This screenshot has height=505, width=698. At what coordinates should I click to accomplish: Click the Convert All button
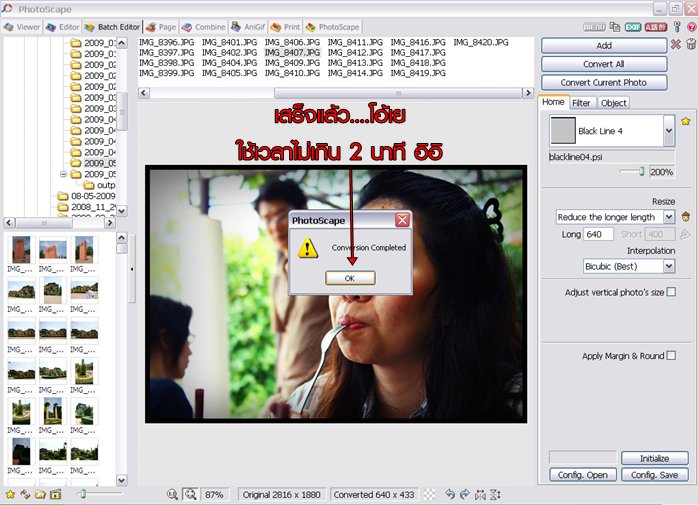(x=604, y=64)
